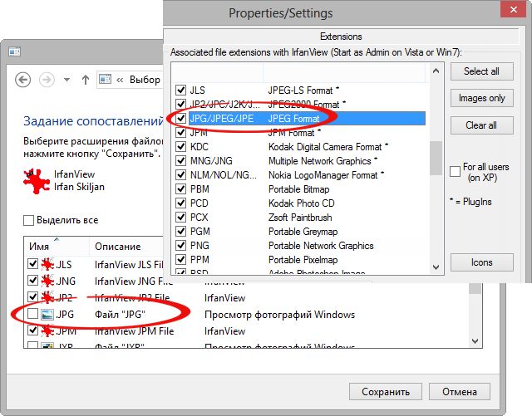Image resolution: width=532 pixels, height=416 pixels.
Task: Toggle the JPG/JPEG/JPE checkbox in Extensions list
Action: pos(181,119)
